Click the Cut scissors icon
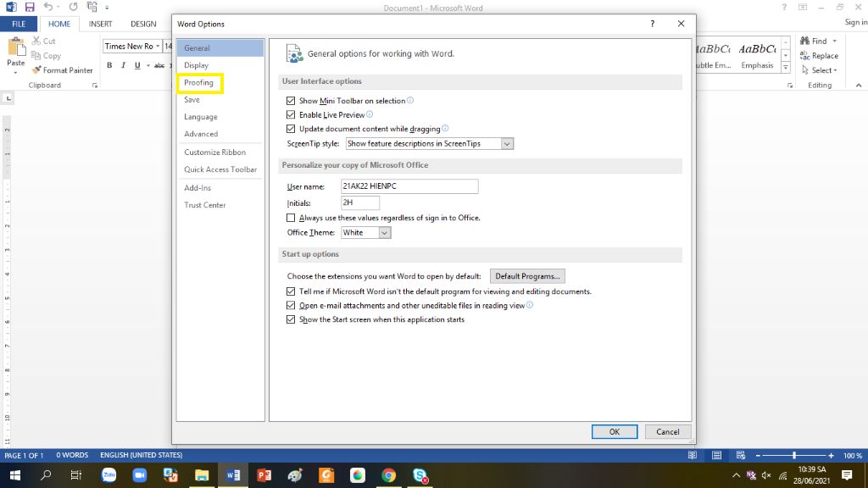Screen dimensions: 868x488 click(36, 41)
